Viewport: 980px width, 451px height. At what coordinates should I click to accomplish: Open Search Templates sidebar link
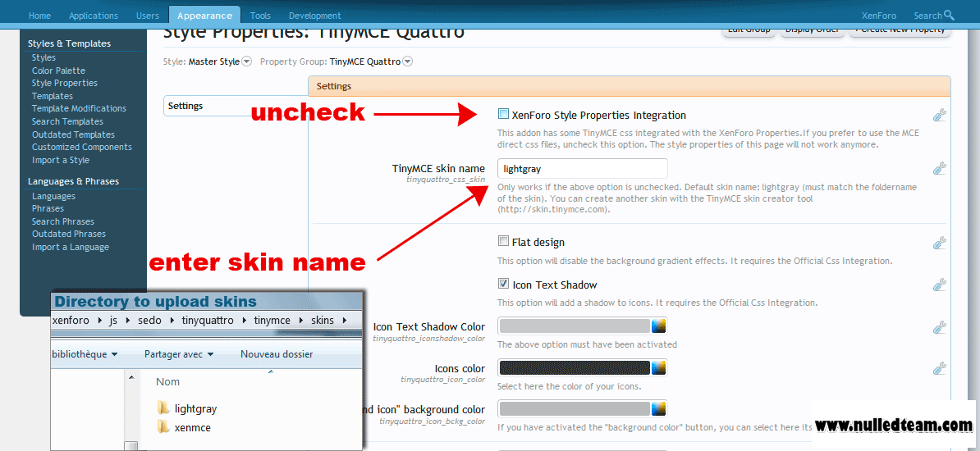click(67, 122)
